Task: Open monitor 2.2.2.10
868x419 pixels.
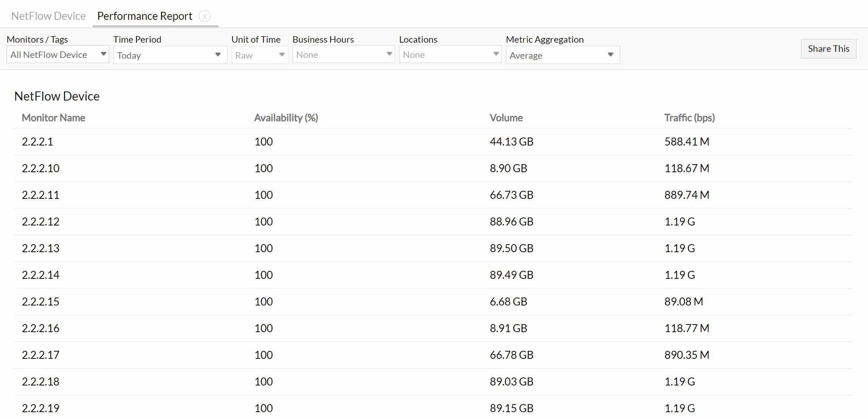Action: [40, 168]
